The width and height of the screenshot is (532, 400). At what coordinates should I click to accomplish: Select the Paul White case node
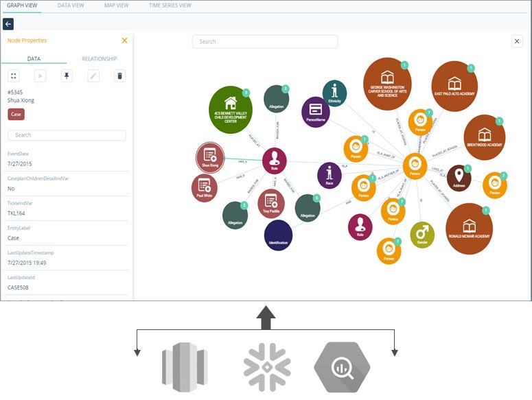coord(205,188)
